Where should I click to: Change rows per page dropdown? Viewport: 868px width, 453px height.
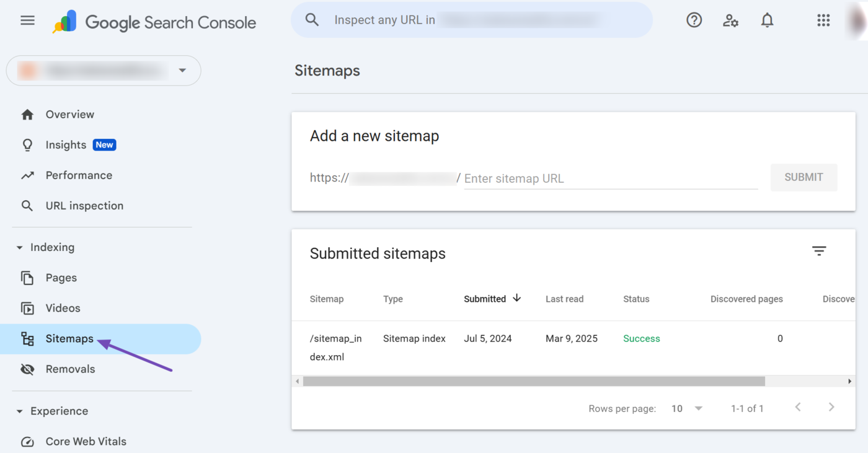tap(687, 408)
